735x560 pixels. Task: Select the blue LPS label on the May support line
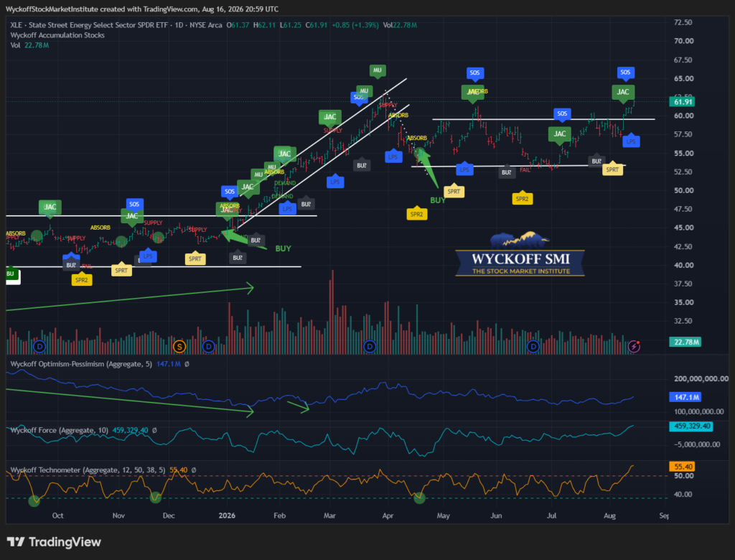[464, 169]
